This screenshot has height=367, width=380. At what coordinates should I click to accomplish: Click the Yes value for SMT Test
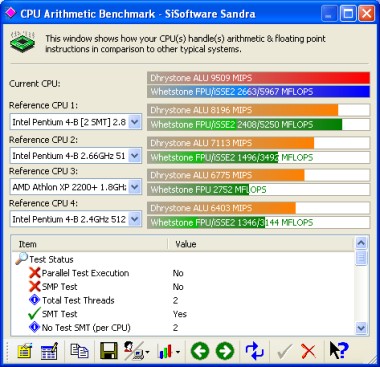(x=180, y=314)
